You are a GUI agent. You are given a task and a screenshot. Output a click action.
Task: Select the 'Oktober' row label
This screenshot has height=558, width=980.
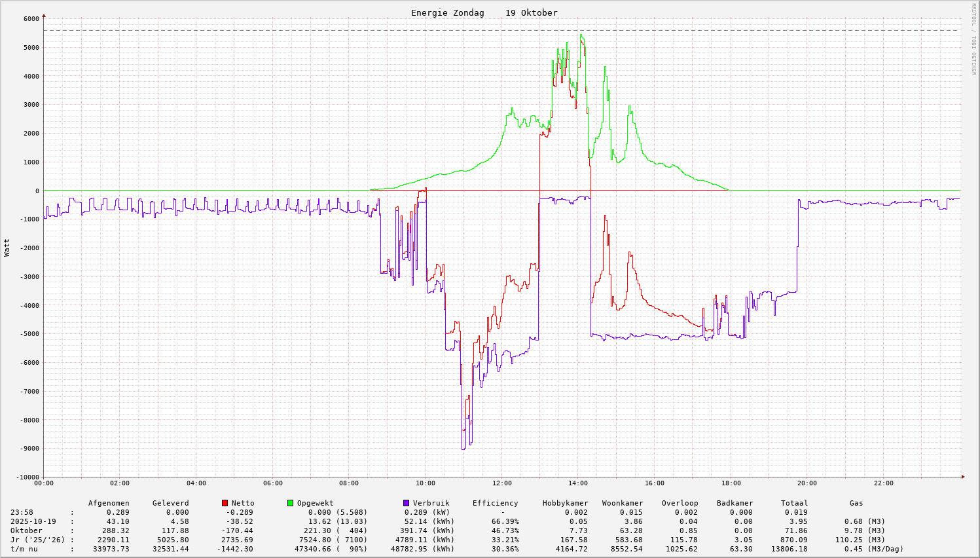click(x=26, y=530)
